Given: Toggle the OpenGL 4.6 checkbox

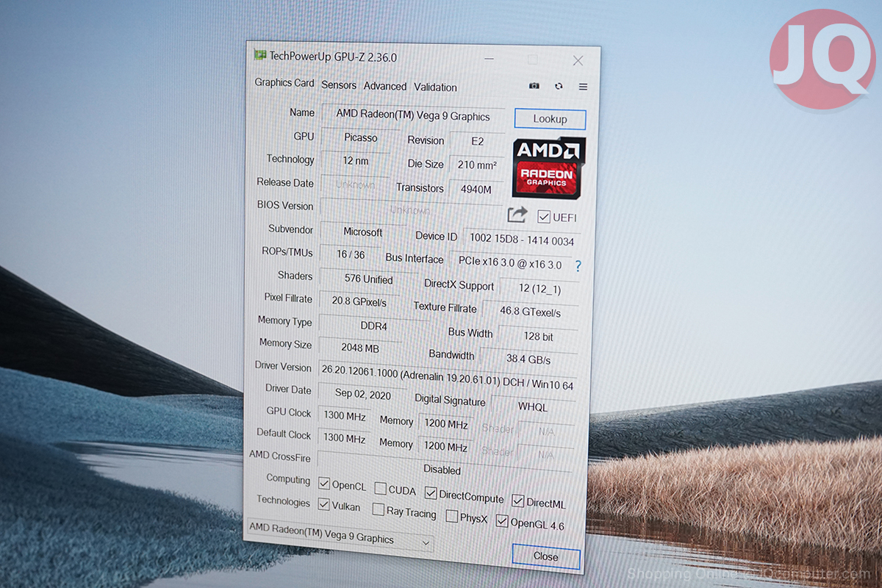Looking at the screenshot, I should pyautogui.click(x=502, y=521).
